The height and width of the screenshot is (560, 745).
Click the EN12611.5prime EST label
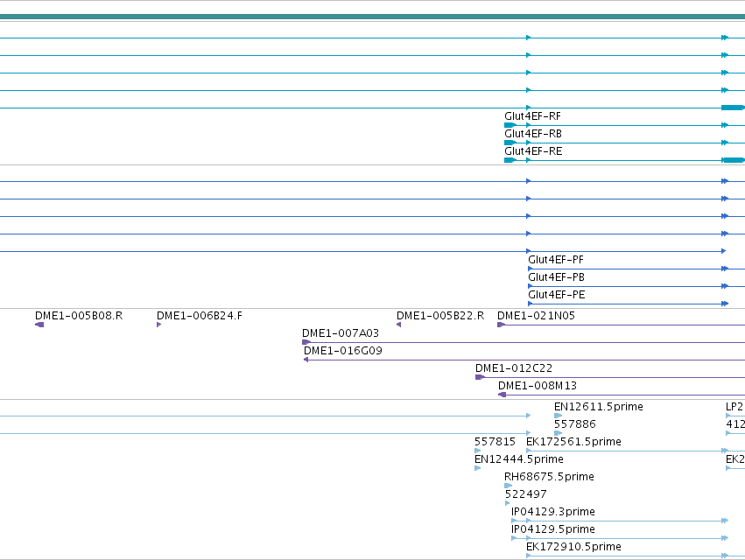pyautogui.click(x=599, y=407)
